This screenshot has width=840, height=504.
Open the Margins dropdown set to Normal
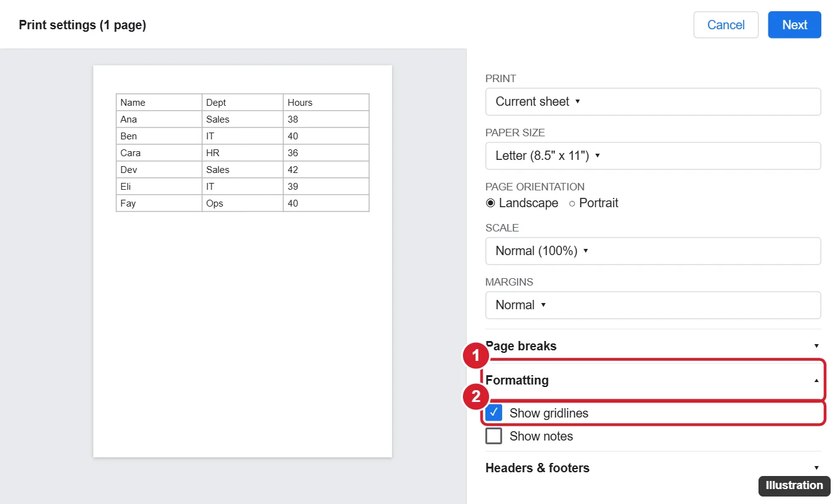653,305
